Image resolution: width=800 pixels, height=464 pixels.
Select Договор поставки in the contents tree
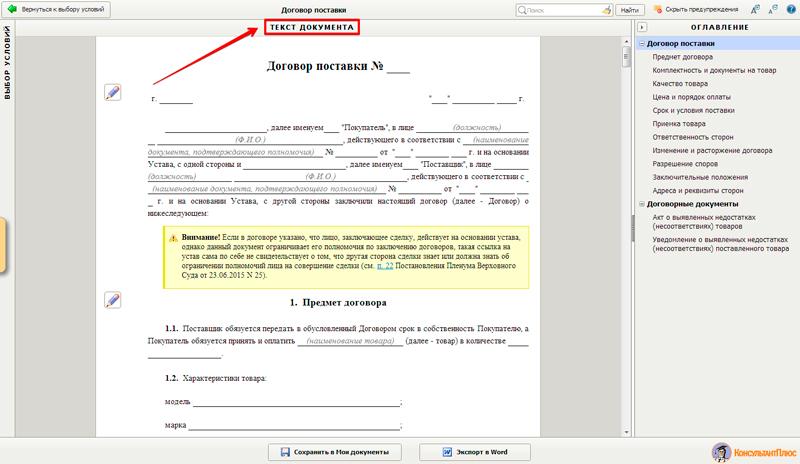click(x=681, y=44)
